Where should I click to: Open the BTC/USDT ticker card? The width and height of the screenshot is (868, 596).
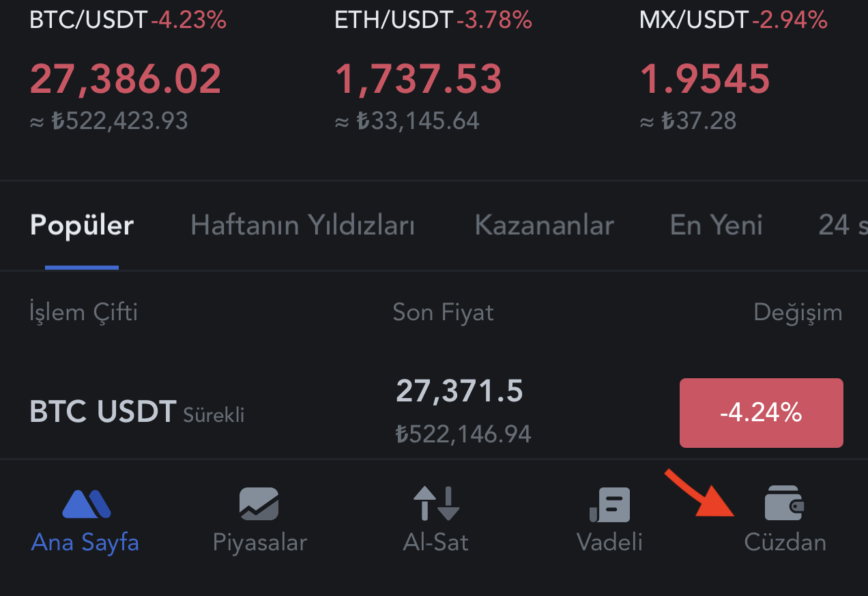tap(128, 71)
